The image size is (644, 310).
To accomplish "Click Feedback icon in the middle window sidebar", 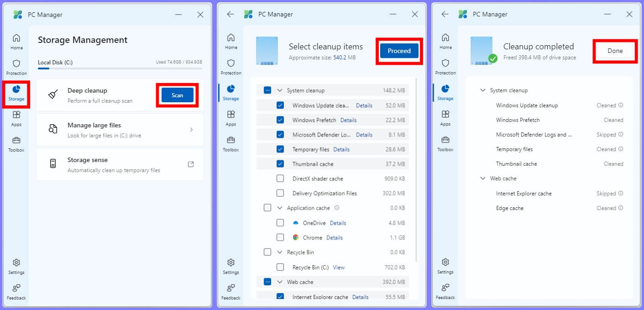I will coord(231,288).
